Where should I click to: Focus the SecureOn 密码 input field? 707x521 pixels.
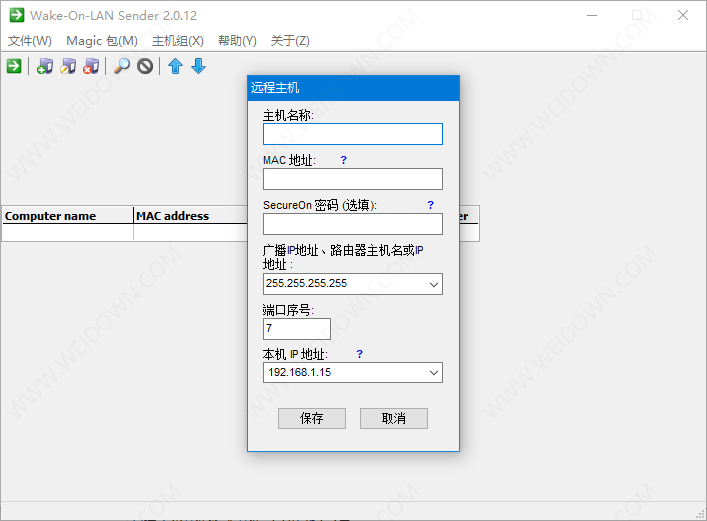coord(353,224)
